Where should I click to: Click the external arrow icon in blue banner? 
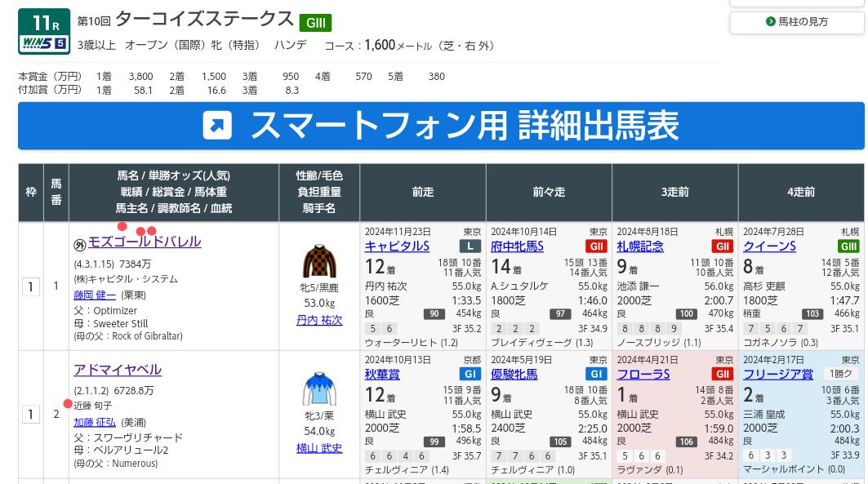pos(217,126)
